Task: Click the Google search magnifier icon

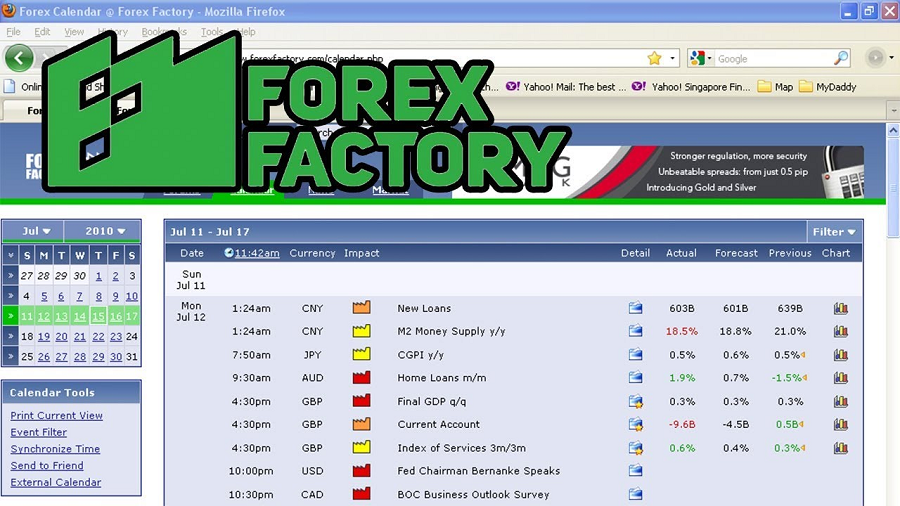Action: coord(840,58)
